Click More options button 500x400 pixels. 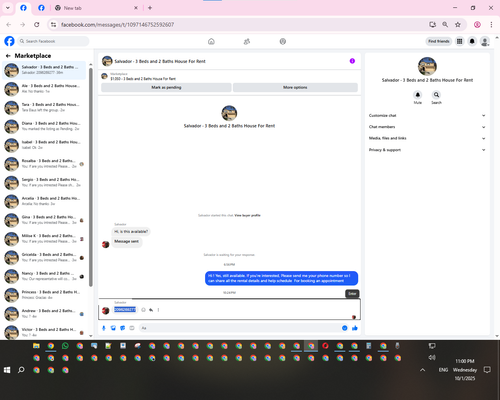[x=295, y=87]
